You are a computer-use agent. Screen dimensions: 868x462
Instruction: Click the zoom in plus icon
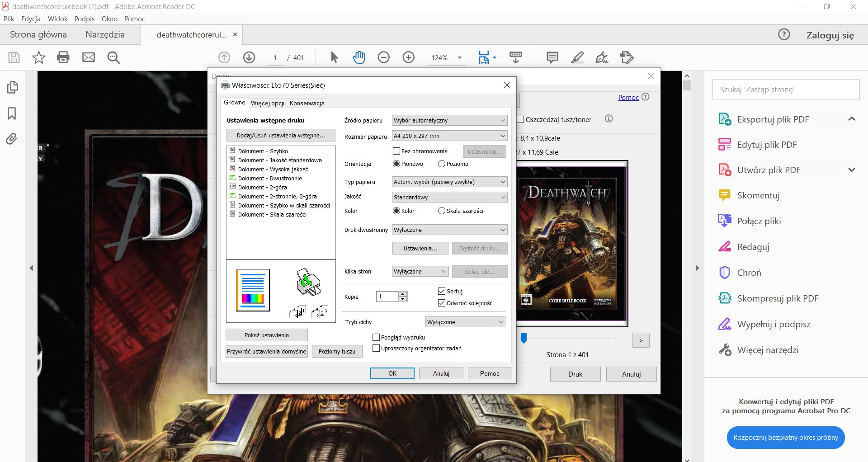click(x=409, y=57)
